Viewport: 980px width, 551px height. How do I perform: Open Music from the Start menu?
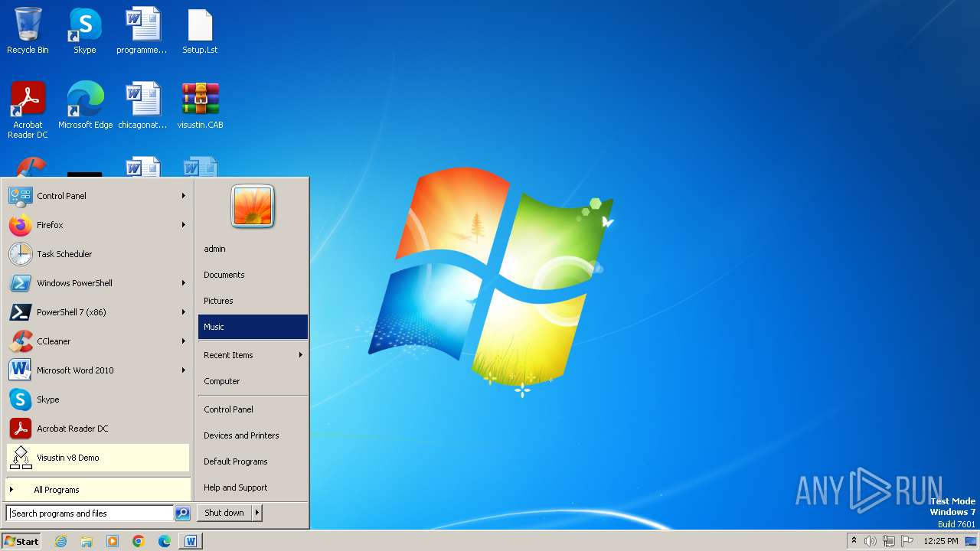click(253, 327)
